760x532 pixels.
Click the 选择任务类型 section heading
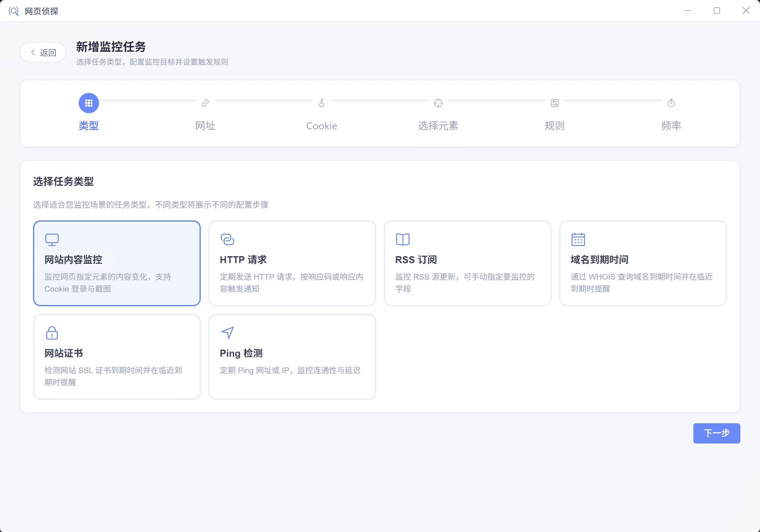63,181
